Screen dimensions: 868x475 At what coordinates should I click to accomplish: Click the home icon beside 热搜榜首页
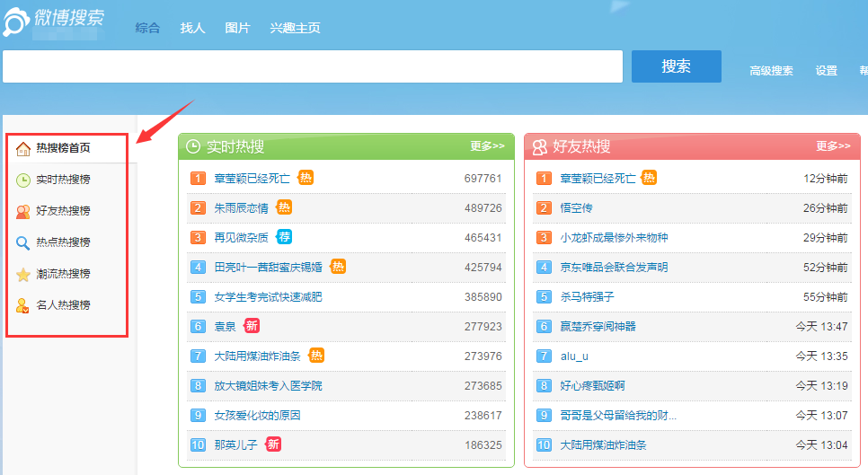click(x=23, y=149)
